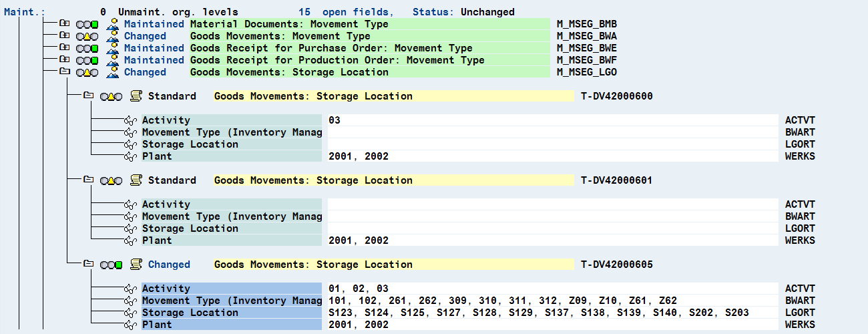Select yellow Storage Location row for T-DV42000601
Screen dimensions: 868x334
click(393, 180)
